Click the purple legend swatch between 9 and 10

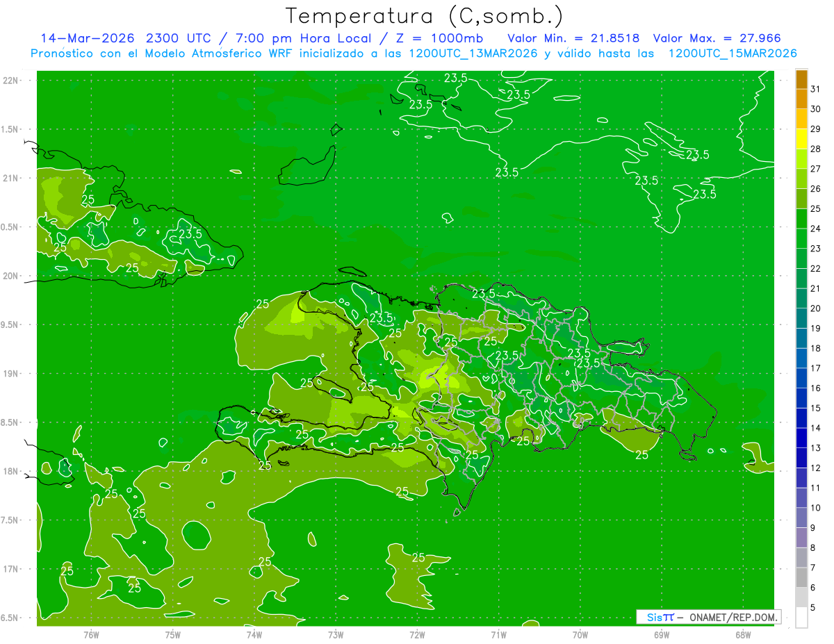coord(801,518)
